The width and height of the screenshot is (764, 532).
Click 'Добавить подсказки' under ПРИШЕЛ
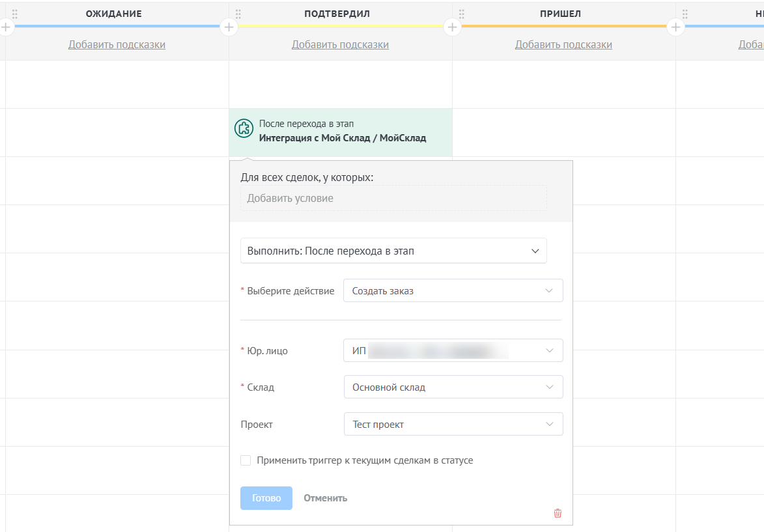click(564, 44)
